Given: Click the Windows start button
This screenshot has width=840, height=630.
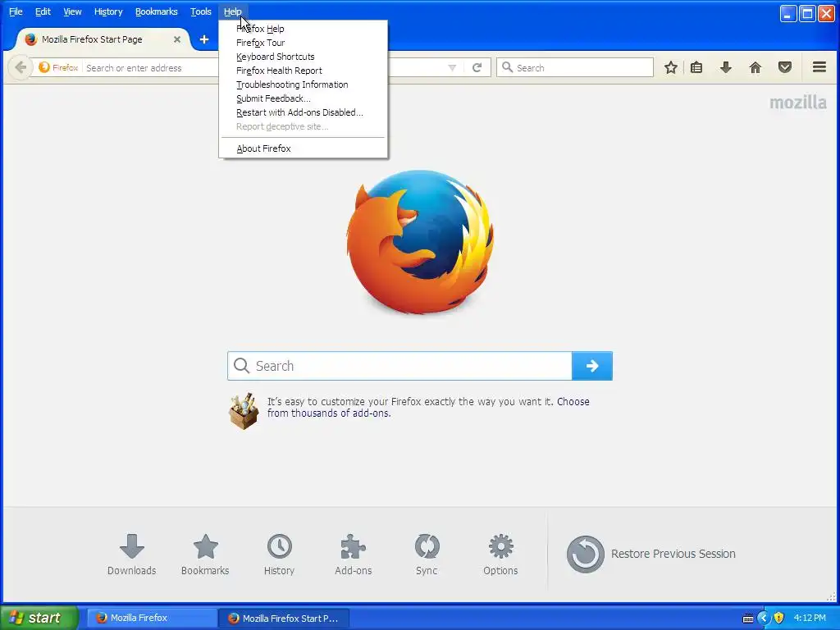Looking at the screenshot, I should 39,618.
